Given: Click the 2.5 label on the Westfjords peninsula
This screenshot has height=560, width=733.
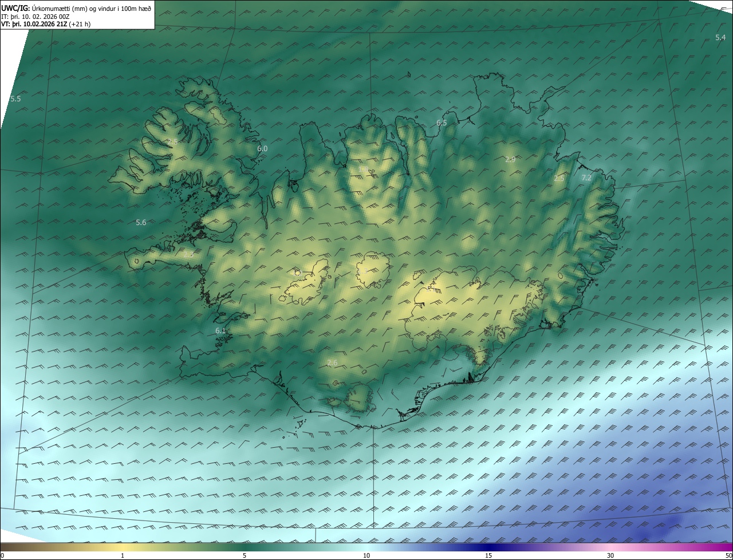Looking at the screenshot, I should (x=172, y=141).
